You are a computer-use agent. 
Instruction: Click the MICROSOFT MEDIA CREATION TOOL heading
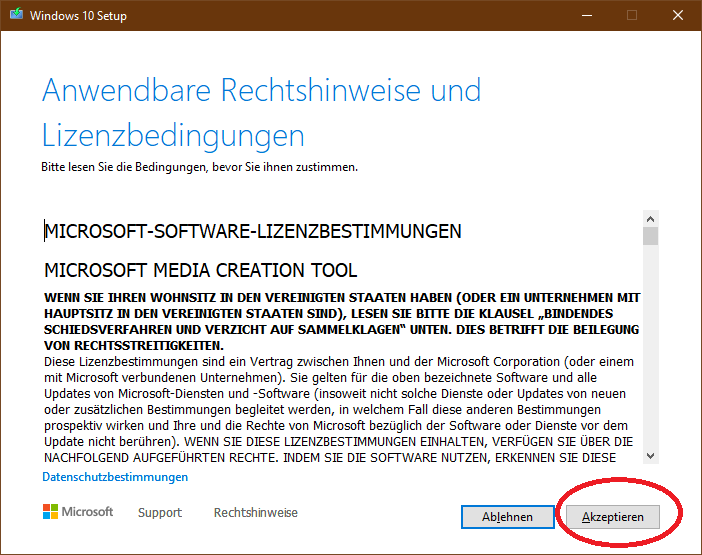tap(201, 270)
